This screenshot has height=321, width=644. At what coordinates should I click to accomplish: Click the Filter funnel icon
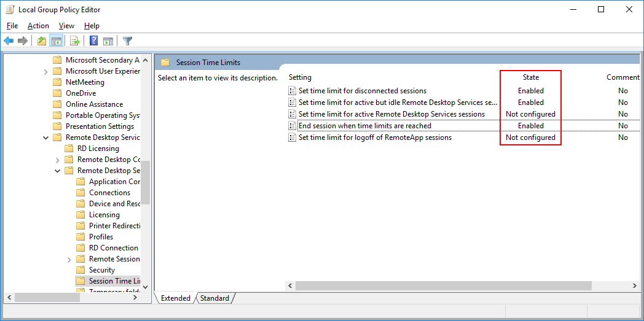click(x=128, y=41)
